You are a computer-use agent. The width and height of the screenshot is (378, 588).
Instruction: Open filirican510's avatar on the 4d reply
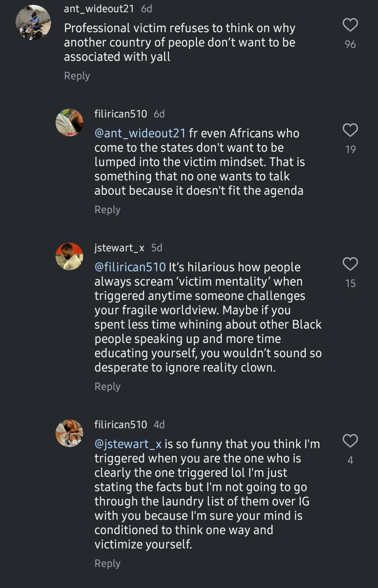pyautogui.click(x=69, y=433)
